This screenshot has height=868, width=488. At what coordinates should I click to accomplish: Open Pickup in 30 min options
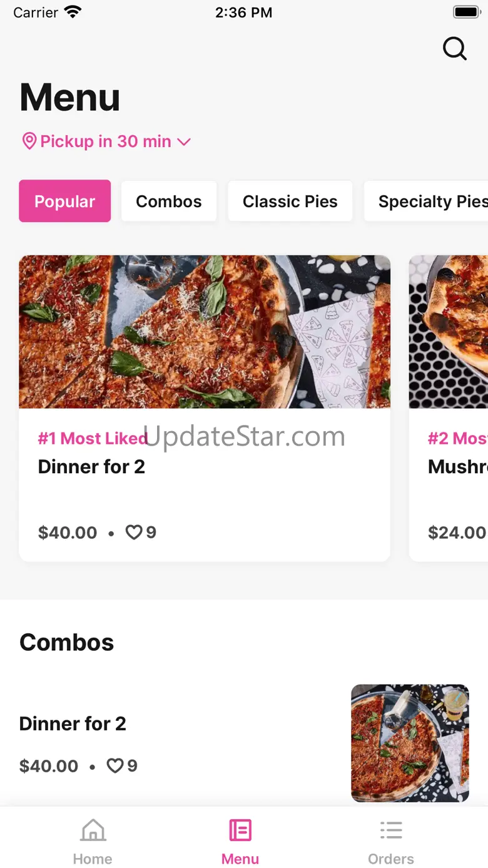(x=106, y=141)
